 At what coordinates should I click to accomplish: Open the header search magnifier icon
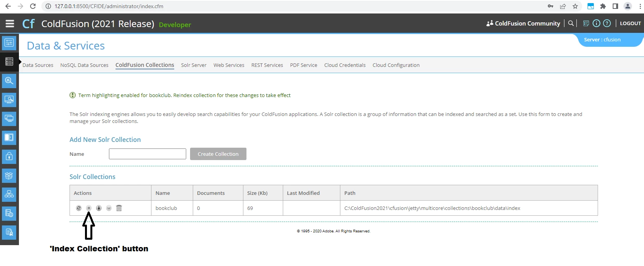pyautogui.click(x=571, y=23)
